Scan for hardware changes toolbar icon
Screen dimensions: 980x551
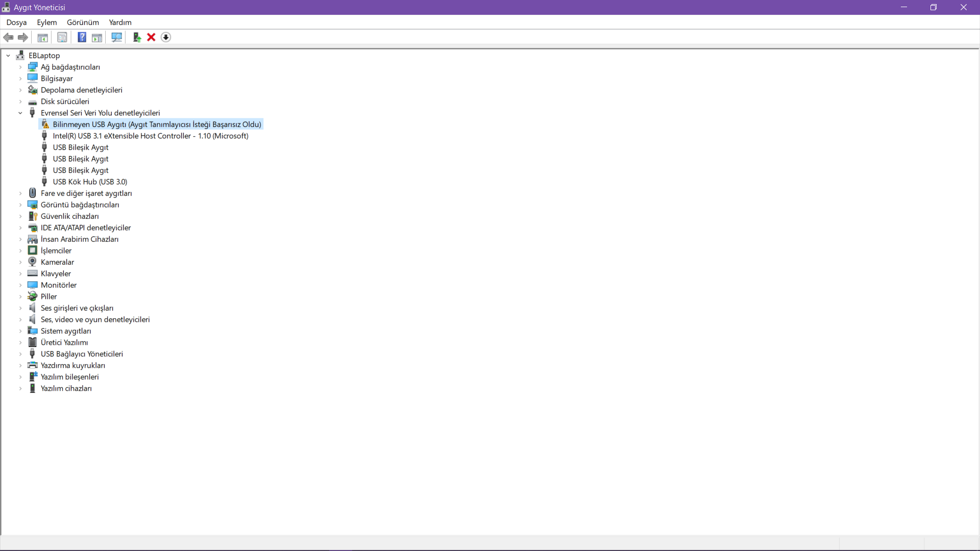[x=117, y=37]
